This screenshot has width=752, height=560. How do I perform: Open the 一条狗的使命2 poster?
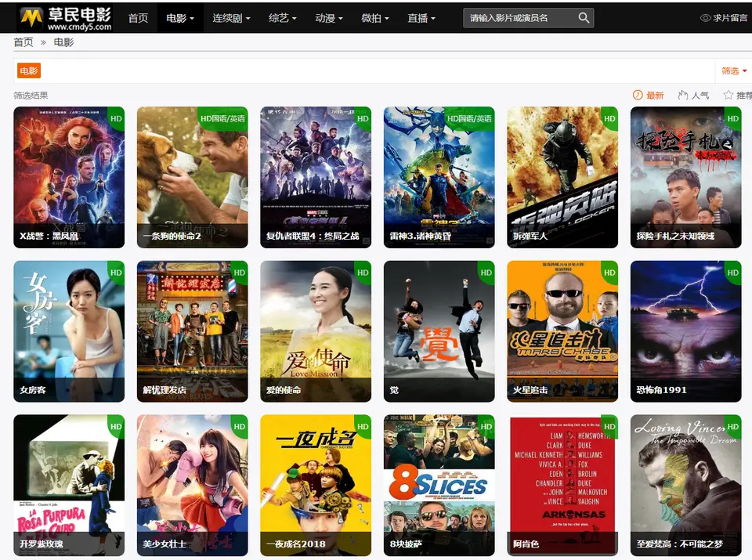pos(193,177)
